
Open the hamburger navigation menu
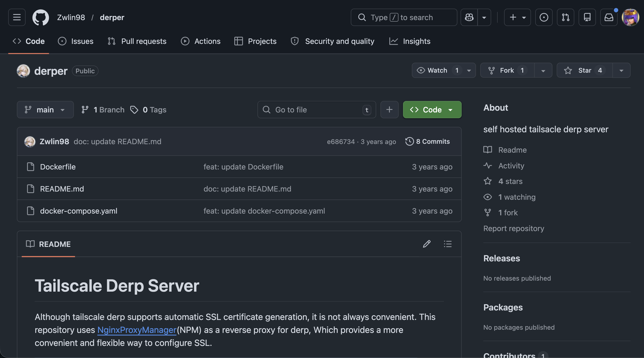pyautogui.click(x=17, y=17)
